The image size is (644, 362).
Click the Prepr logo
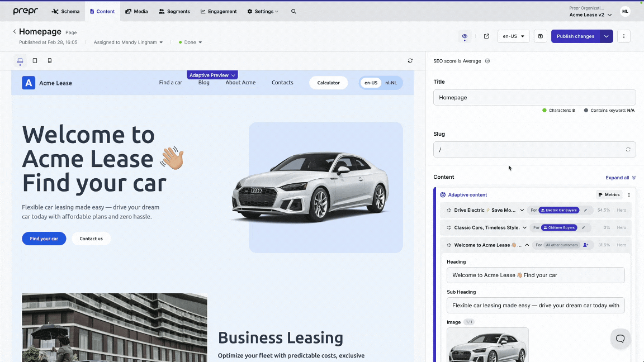pyautogui.click(x=26, y=11)
